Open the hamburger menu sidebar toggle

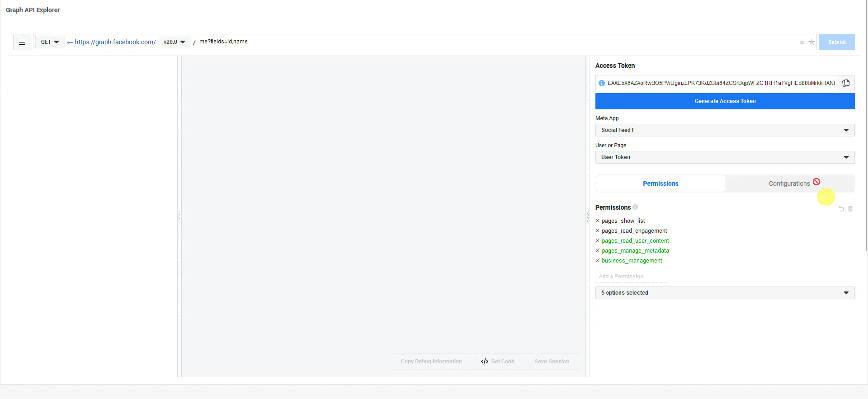click(22, 42)
